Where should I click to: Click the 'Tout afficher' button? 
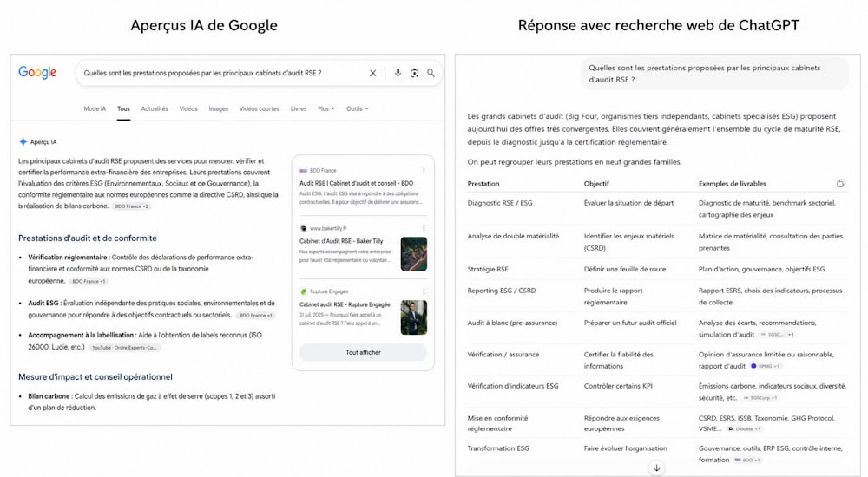point(363,352)
